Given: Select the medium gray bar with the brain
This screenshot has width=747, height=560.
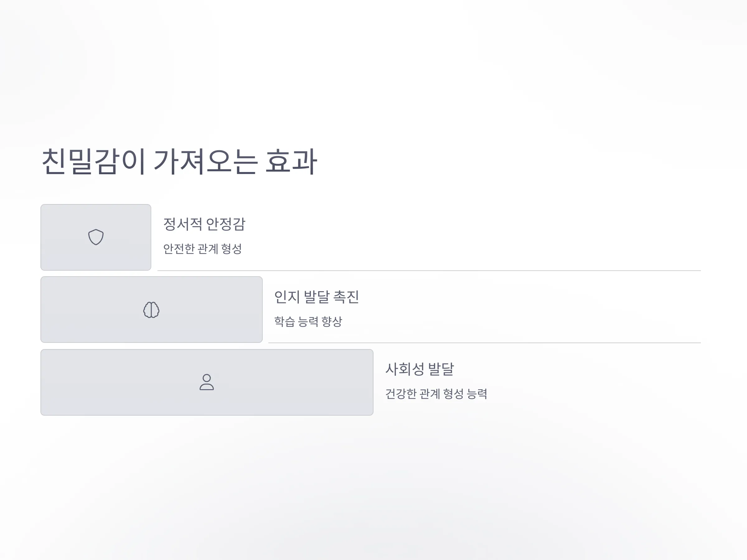Looking at the screenshot, I should tap(152, 310).
